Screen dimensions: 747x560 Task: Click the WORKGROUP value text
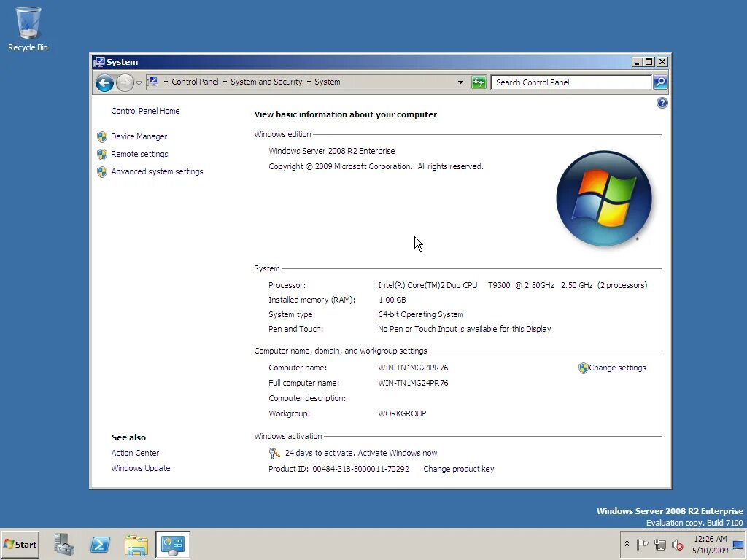click(x=402, y=413)
